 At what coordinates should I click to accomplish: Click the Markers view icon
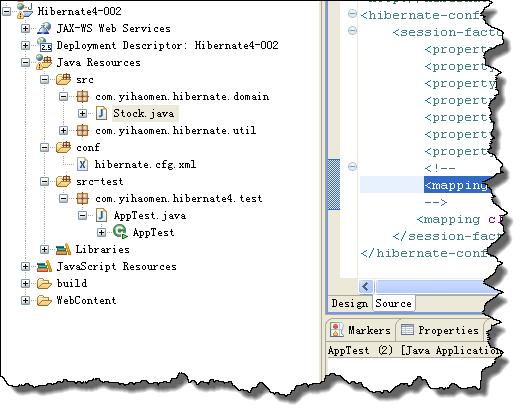click(337, 330)
